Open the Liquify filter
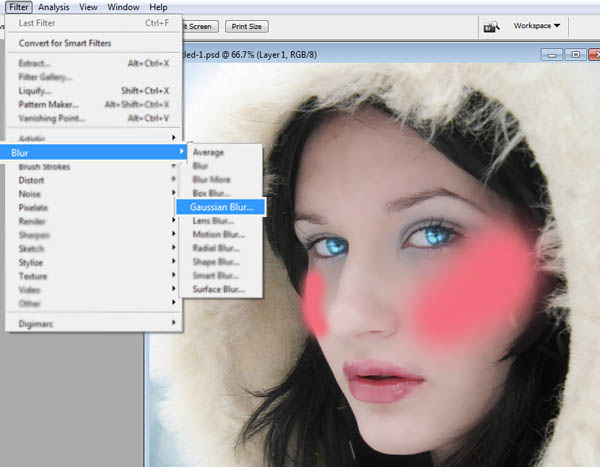Screen dimensions: 600x467 (x=36, y=91)
